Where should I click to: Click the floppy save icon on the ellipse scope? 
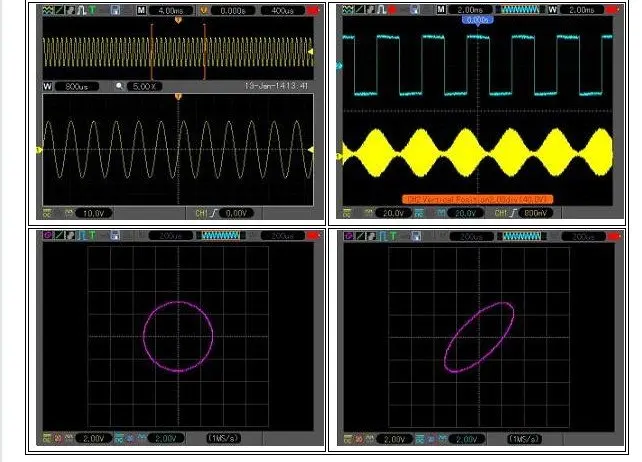pyautogui.click(x=416, y=236)
